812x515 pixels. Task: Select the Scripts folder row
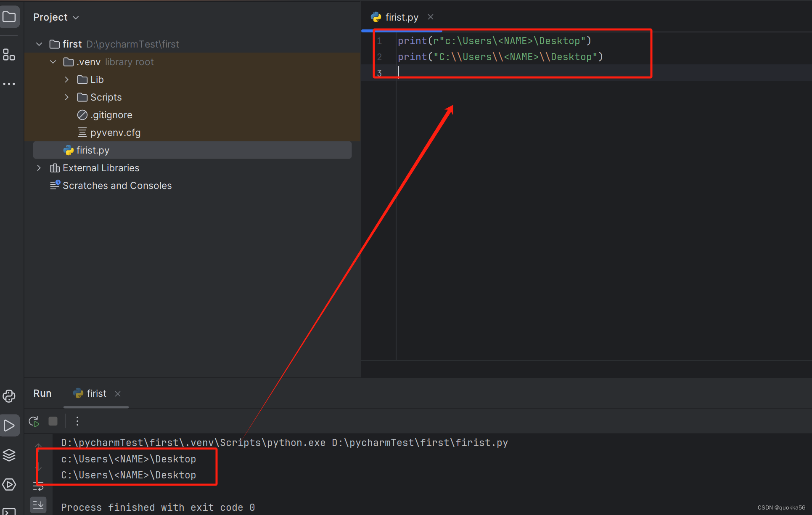(x=192, y=97)
